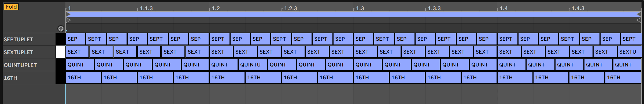Click the blue loop brace bar

point(353,14)
